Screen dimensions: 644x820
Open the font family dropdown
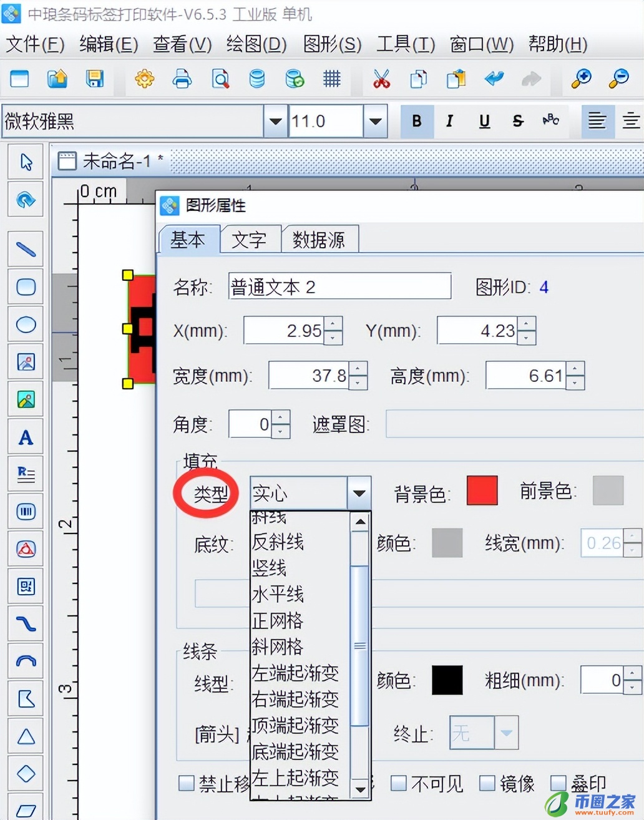tap(275, 121)
